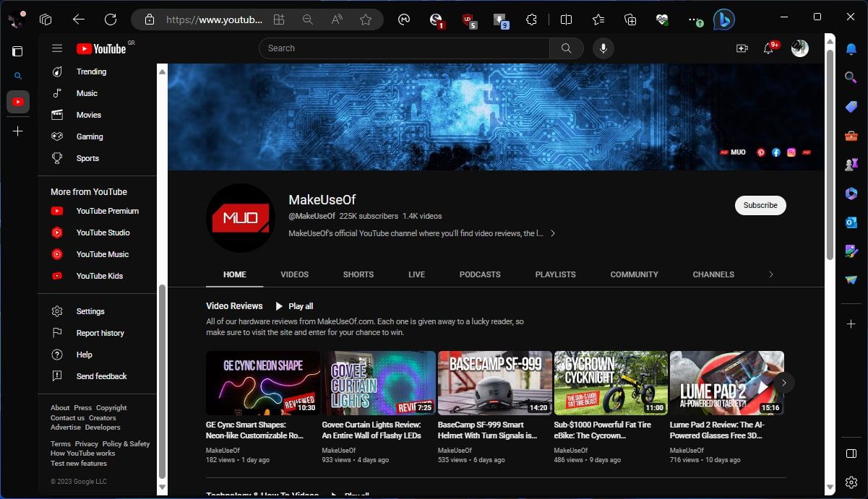Open the Settings and more browser menu
The image size is (868, 499).
(x=692, y=19)
